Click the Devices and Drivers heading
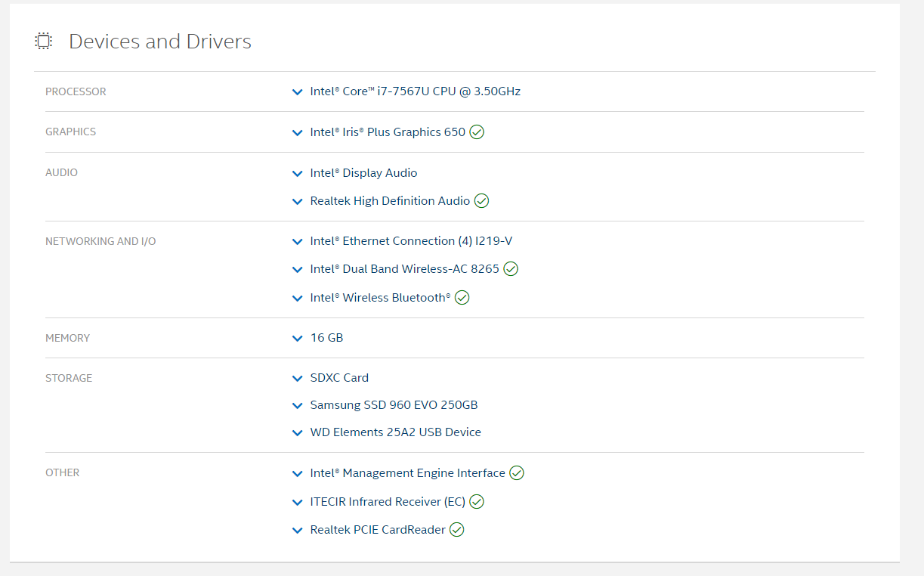The height and width of the screenshot is (576, 924). 160,42
